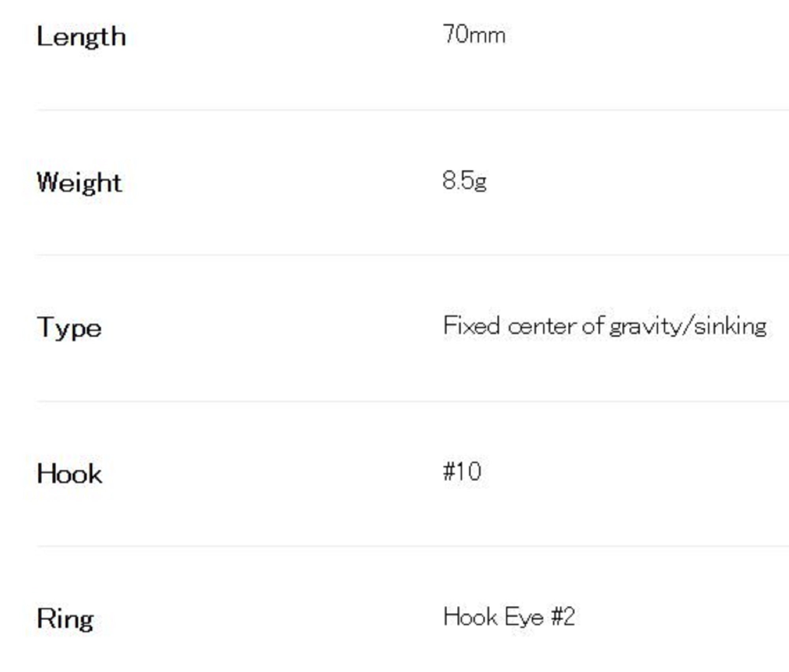Click the Hook Eye #2 value text

coord(509,617)
